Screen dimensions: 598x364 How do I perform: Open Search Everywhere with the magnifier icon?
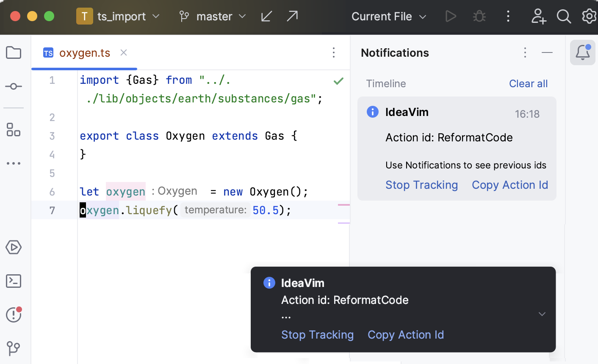563,17
